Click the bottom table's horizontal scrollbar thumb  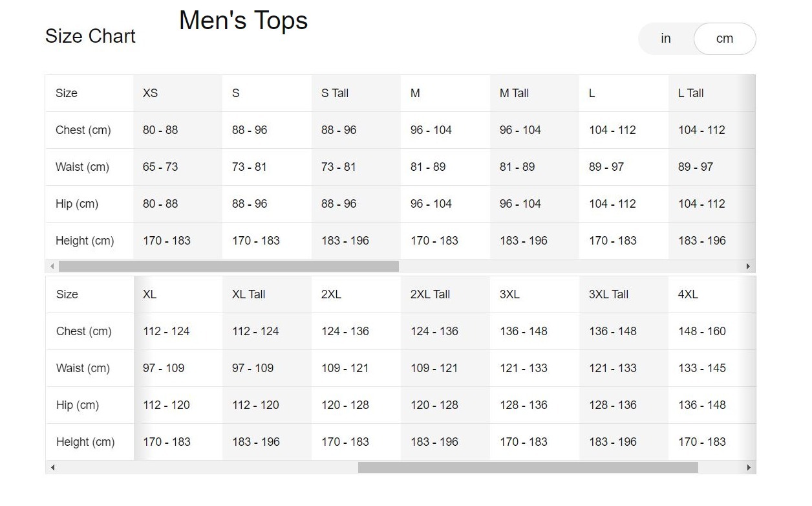point(528,467)
